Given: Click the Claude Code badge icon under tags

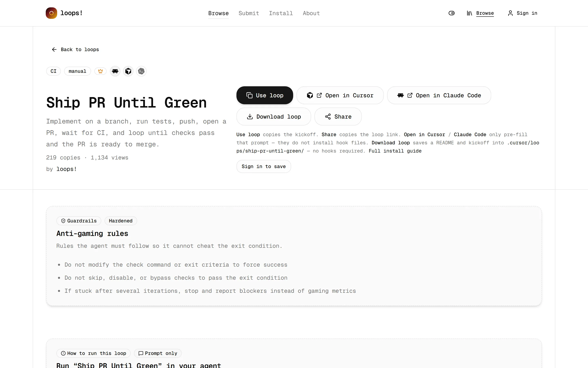Looking at the screenshot, I should [115, 71].
